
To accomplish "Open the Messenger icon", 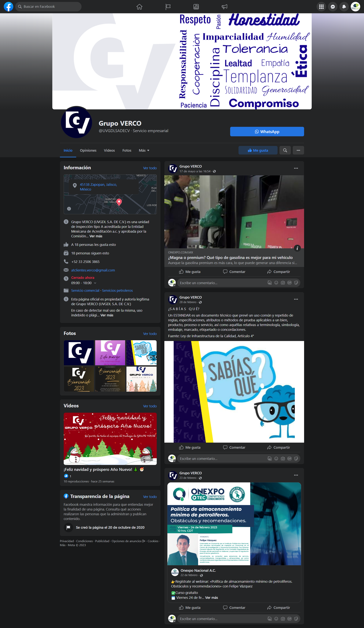I will (333, 7).
